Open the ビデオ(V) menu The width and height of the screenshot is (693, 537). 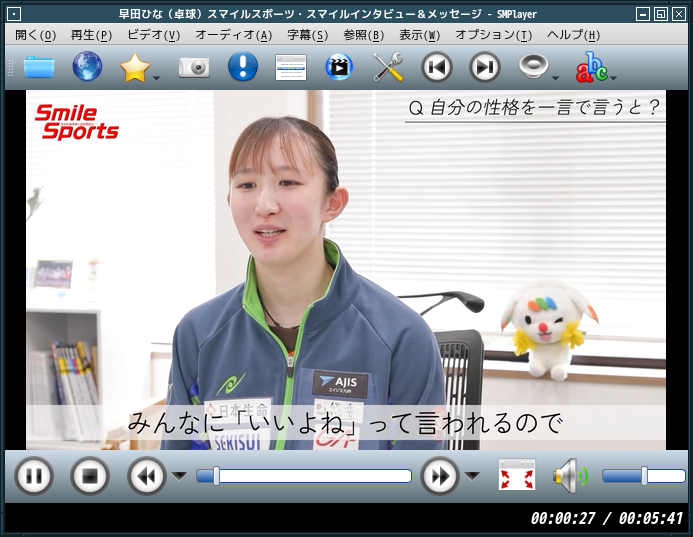click(x=154, y=35)
